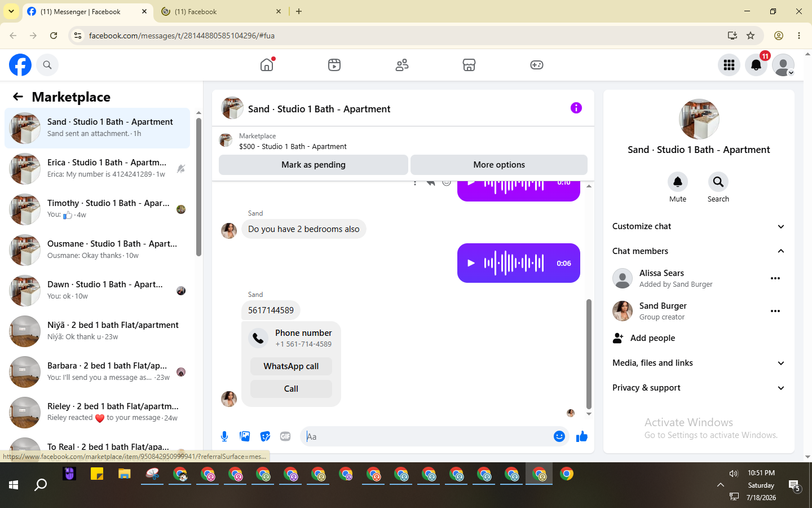Click the Facebook logo icon

pyautogui.click(x=20, y=65)
